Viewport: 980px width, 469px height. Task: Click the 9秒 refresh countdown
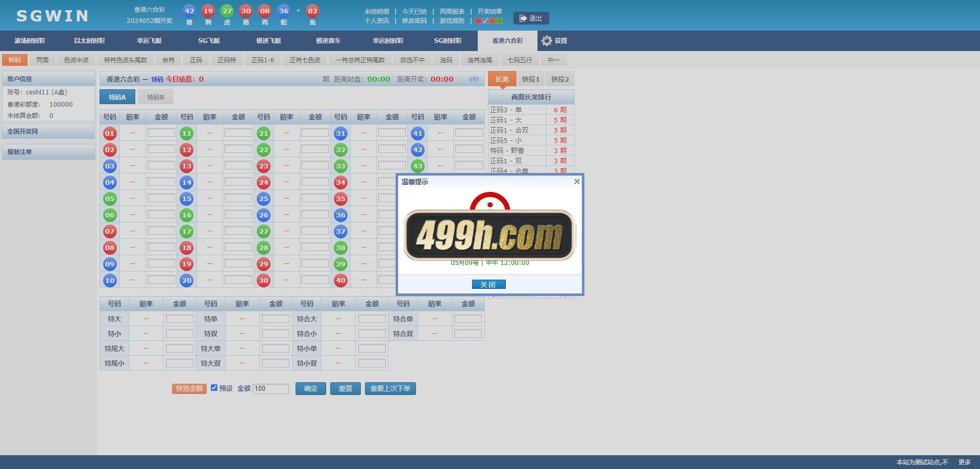click(474, 79)
